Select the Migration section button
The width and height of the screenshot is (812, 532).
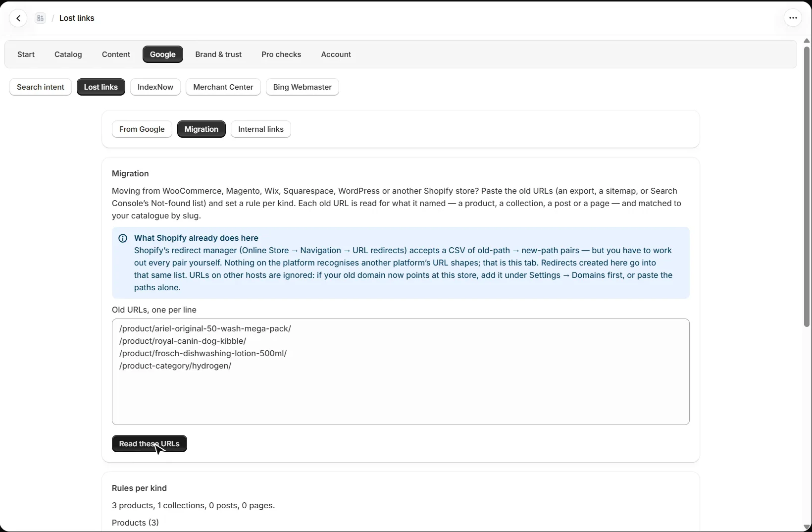(x=202, y=129)
